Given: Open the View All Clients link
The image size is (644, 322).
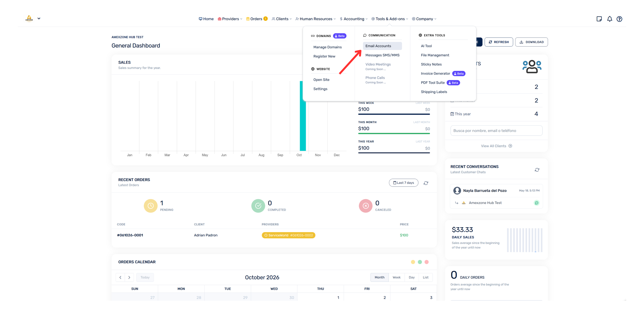Looking at the screenshot, I should (x=496, y=146).
